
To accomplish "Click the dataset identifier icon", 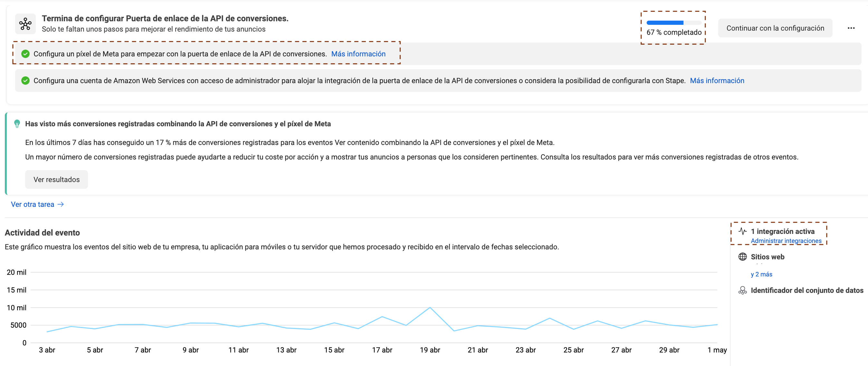I will pyautogui.click(x=742, y=291).
